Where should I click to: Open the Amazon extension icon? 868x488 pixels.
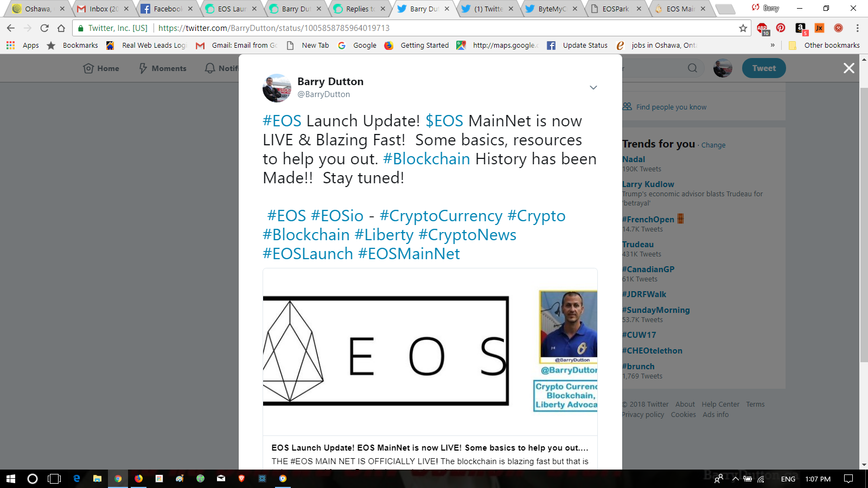801,29
